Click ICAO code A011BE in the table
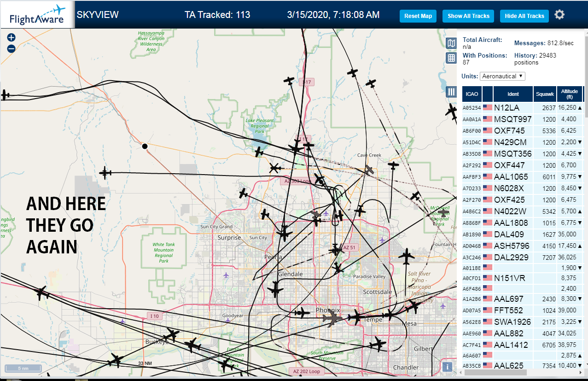This screenshot has height=381, width=588. [472, 268]
